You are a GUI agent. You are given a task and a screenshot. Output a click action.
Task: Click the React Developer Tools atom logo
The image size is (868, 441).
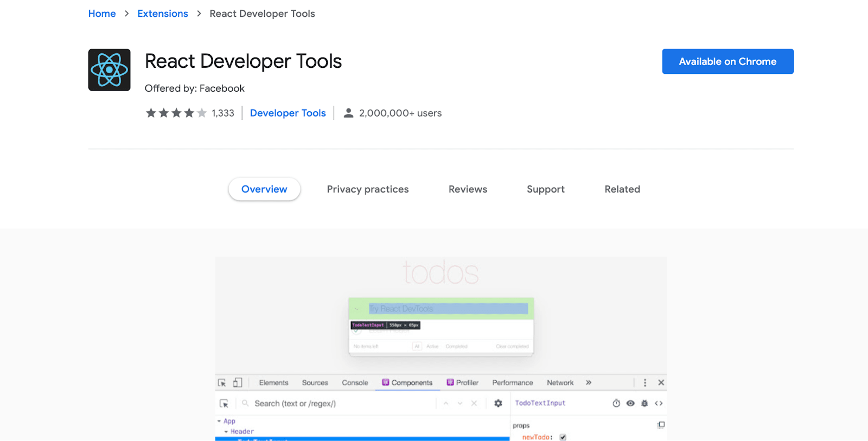pos(109,70)
